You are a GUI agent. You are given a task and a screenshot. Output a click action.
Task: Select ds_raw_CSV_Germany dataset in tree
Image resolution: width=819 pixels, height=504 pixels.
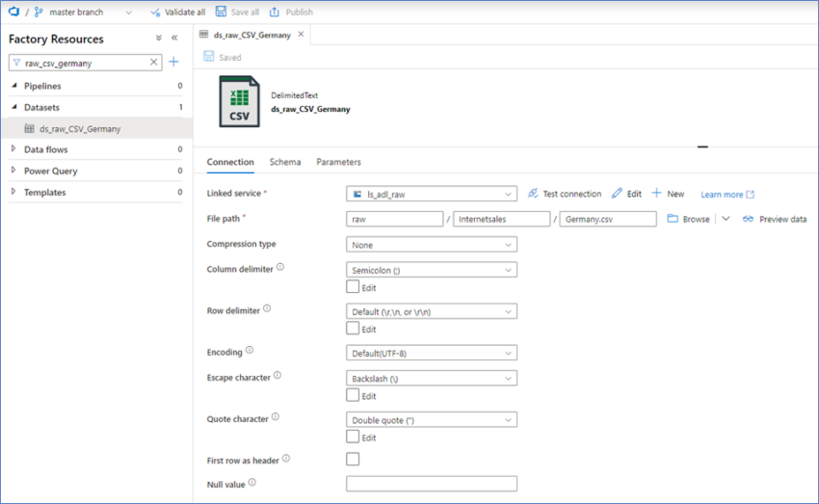pyautogui.click(x=79, y=128)
